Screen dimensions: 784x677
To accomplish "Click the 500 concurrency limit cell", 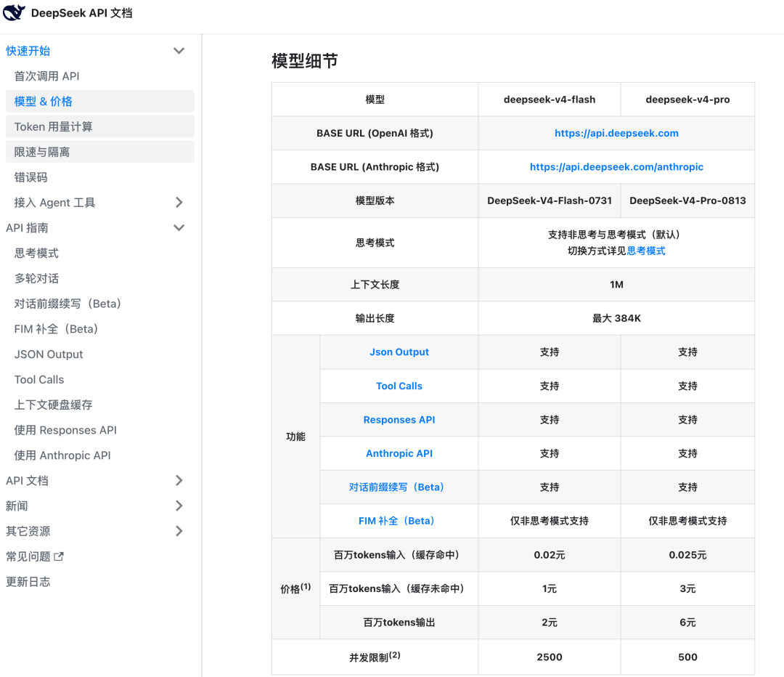I will [687, 657].
